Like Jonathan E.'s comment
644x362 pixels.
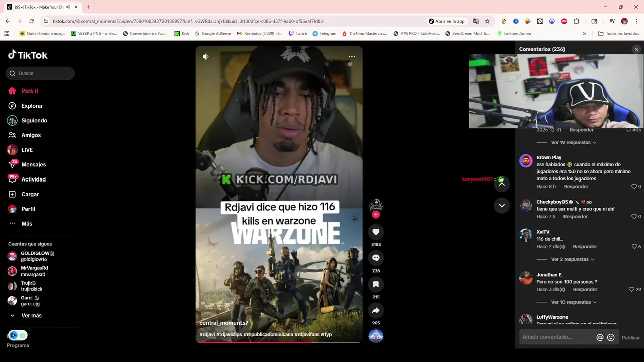click(x=631, y=290)
